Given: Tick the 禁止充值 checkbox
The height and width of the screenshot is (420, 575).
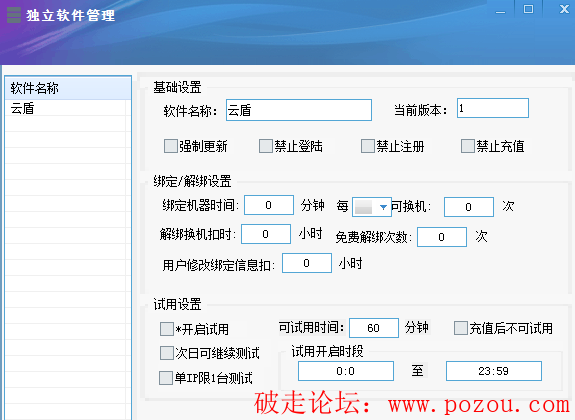Looking at the screenshot, I should [468, 146].
